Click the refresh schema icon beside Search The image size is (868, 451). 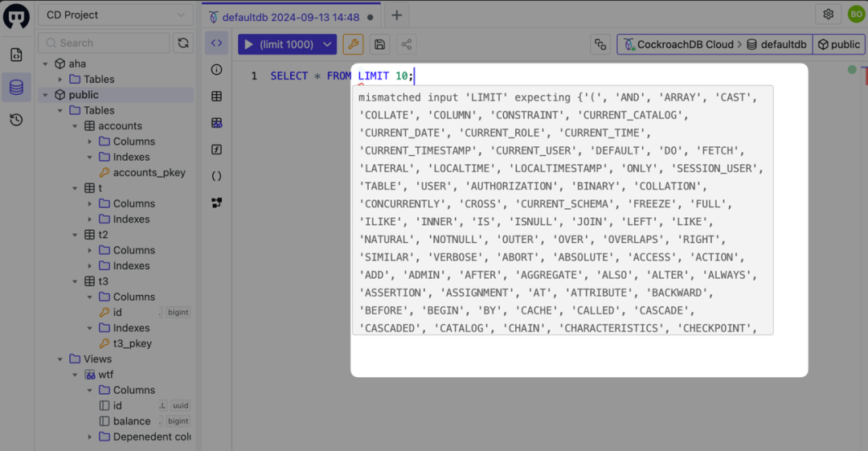click(x=183, y=43)
